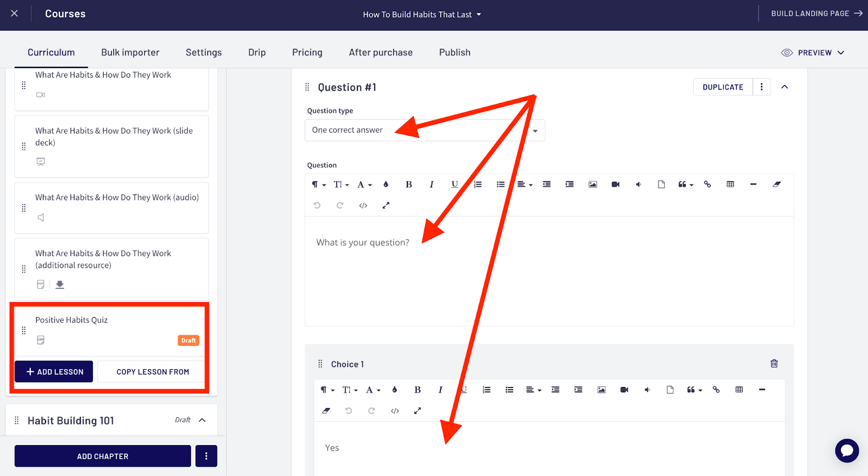Open the live chat bubble
This screenshot has width=868, height=476.
(x=847, y=450)
